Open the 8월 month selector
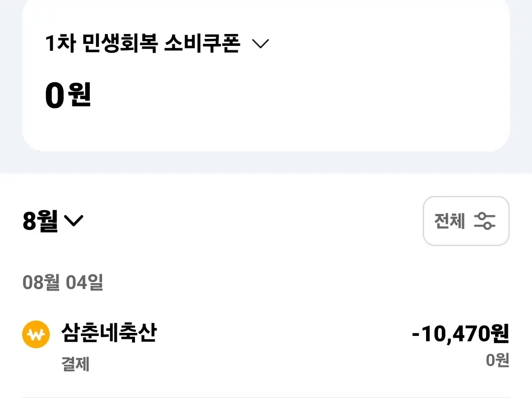 coord(53,221)
